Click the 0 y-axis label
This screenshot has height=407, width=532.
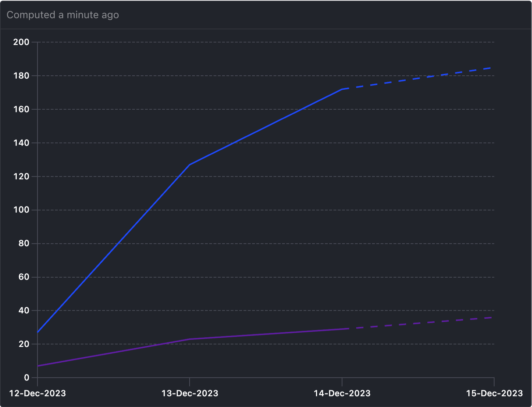[x=27, y=378]
